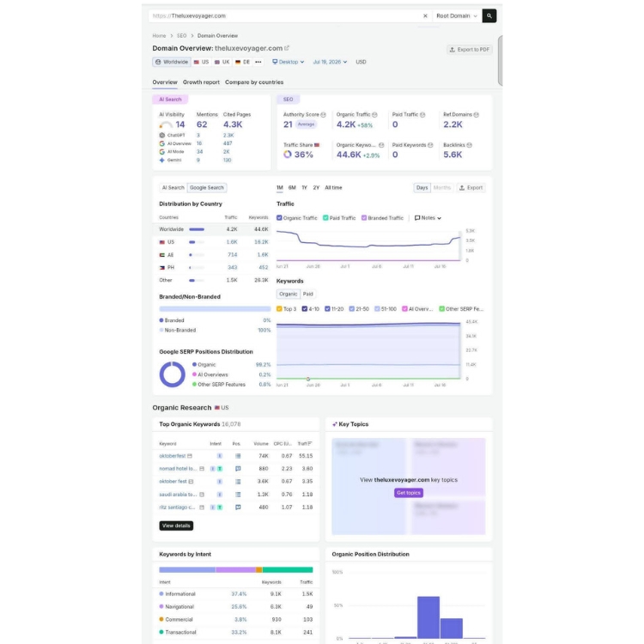This screenshot has width=644, height=644.
Task: Click the Traffic Share US flag icon
Action: coord(317,145)
